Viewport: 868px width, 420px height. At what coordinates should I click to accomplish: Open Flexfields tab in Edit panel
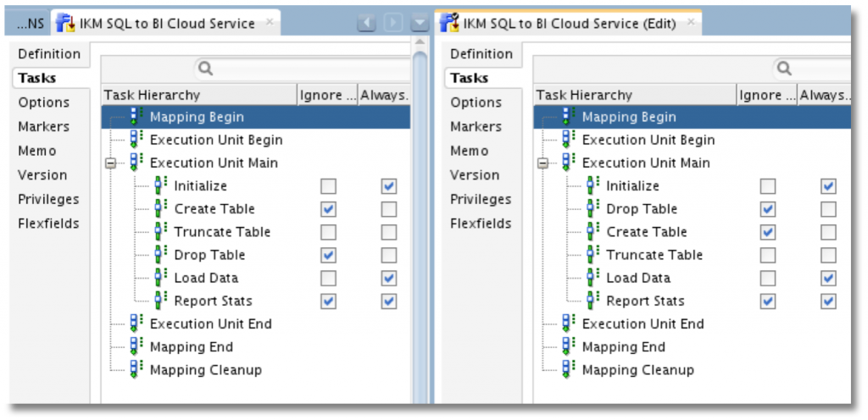click(481, 224)
